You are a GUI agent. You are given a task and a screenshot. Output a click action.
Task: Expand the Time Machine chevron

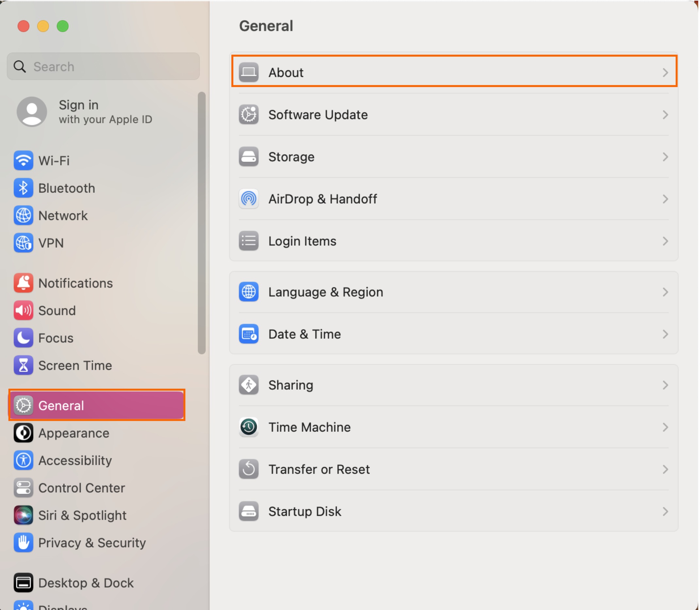(x=666, y=428)
